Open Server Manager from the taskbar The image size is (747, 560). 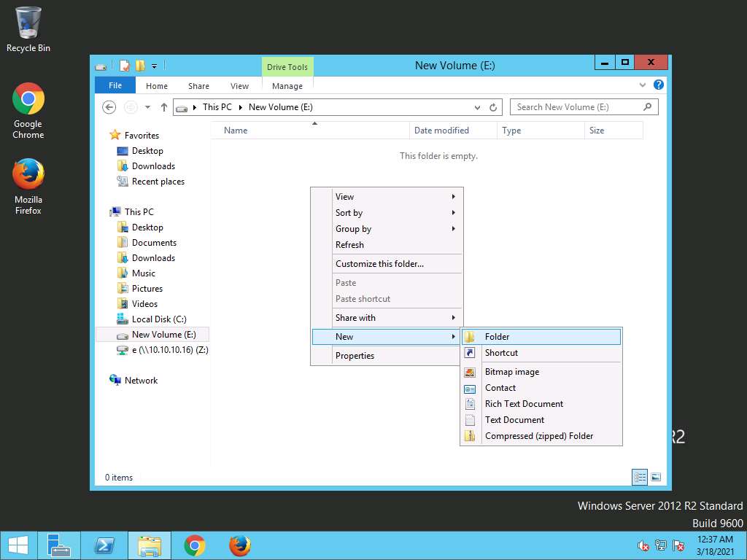click(x=59, y=545)
